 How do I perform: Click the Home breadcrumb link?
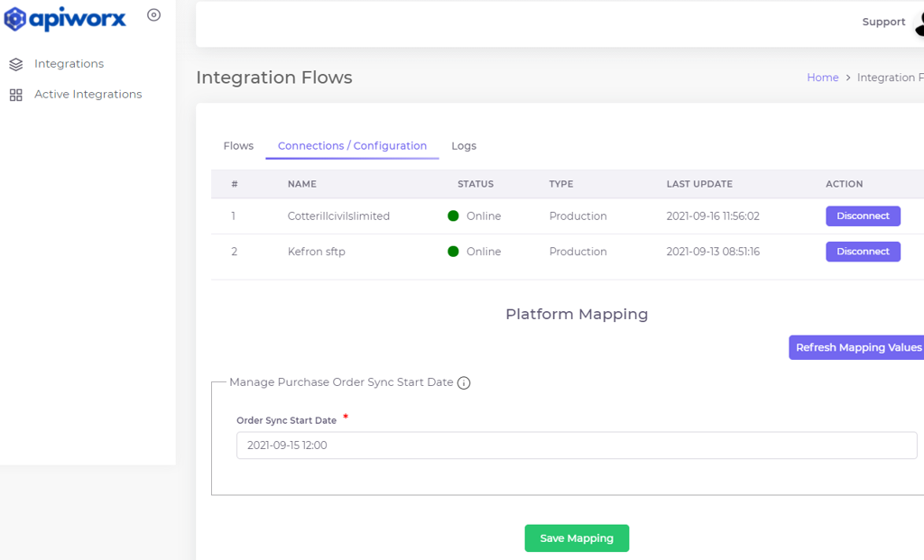pos(822,77)
